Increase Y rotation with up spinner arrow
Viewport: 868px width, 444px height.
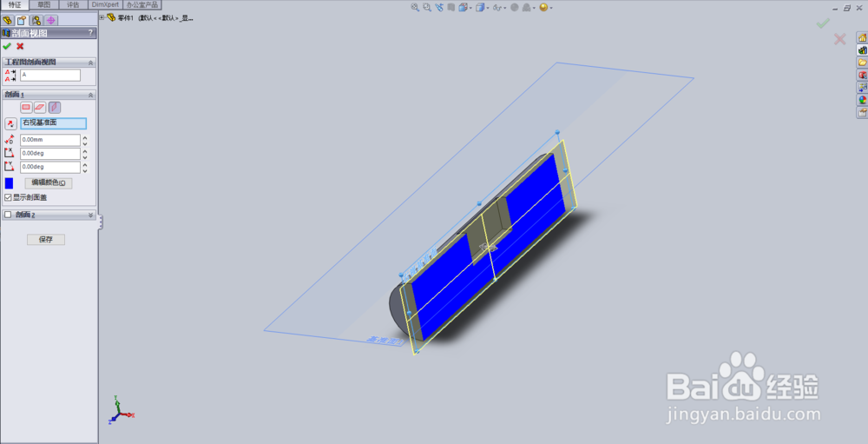click(x=85, y=164)
